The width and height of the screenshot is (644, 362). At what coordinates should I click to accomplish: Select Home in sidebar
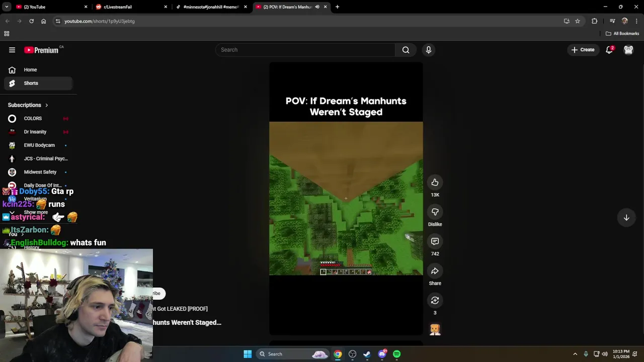click(x=38, y=70)
